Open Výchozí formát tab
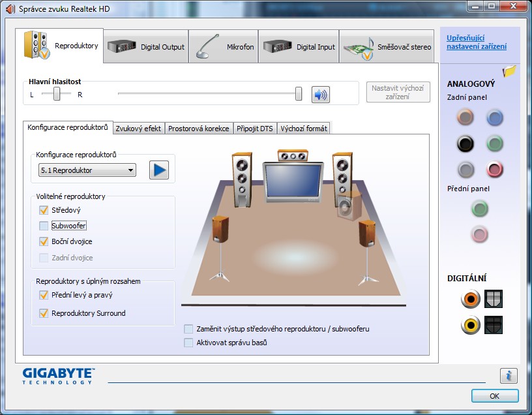The height and width of the screenshot is (415, 532). click(304, 129)
